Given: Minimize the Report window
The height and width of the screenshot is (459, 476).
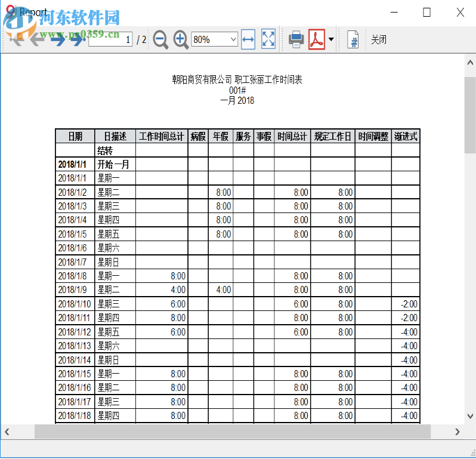Looking at the screenshot, I should [x=394, y=12].
